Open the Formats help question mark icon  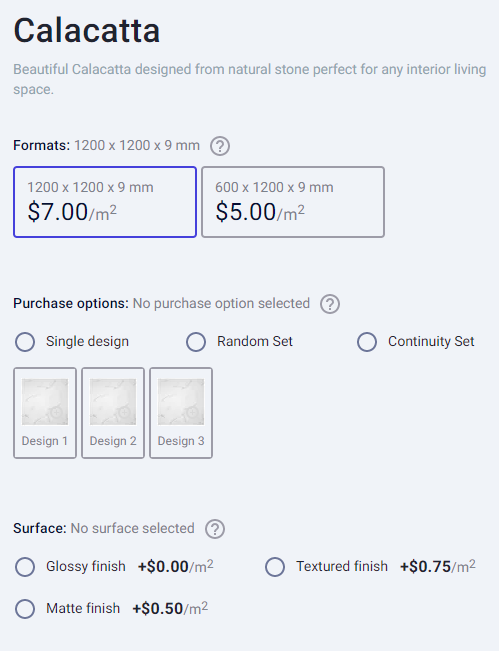220,146
